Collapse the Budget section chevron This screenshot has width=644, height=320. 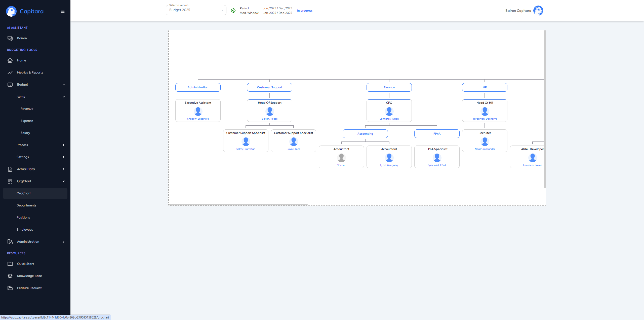(x=64, y=85)
